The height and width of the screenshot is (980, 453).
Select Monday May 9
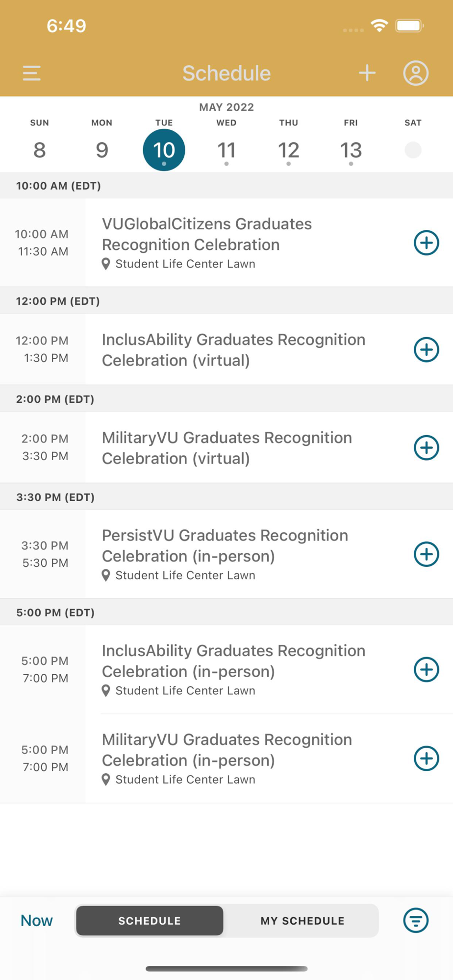[x=101, y=150]
